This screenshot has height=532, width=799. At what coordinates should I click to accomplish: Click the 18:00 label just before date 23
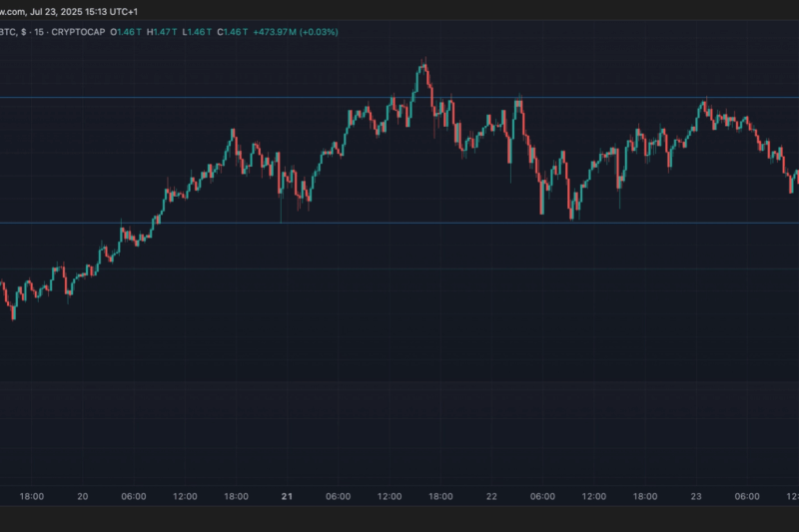point(645,496)
